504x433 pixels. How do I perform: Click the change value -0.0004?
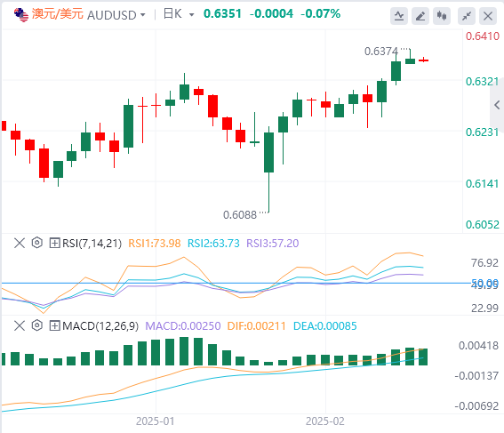click(x=271, y=14)
